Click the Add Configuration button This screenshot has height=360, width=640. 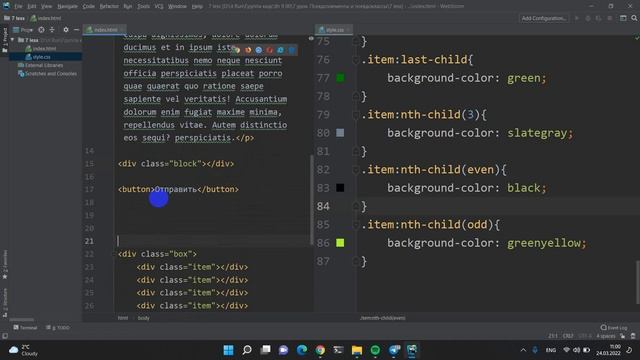[544, 18]
